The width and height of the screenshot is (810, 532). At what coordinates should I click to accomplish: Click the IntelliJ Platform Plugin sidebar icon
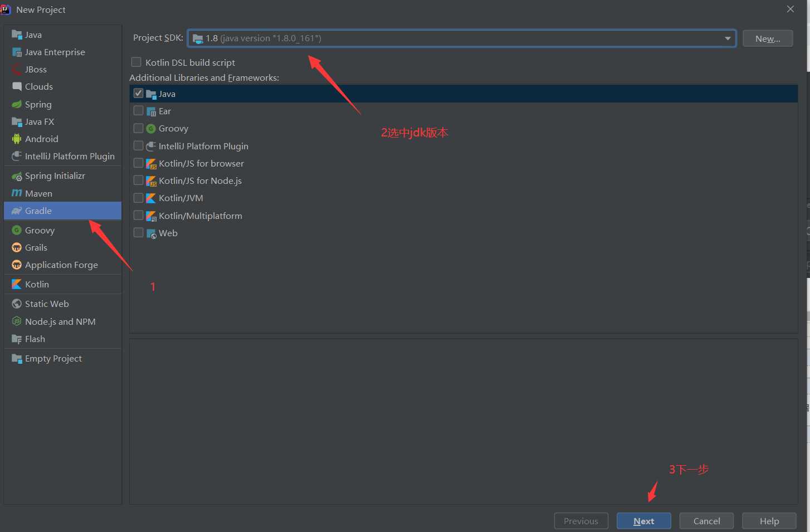coord(17,157)
